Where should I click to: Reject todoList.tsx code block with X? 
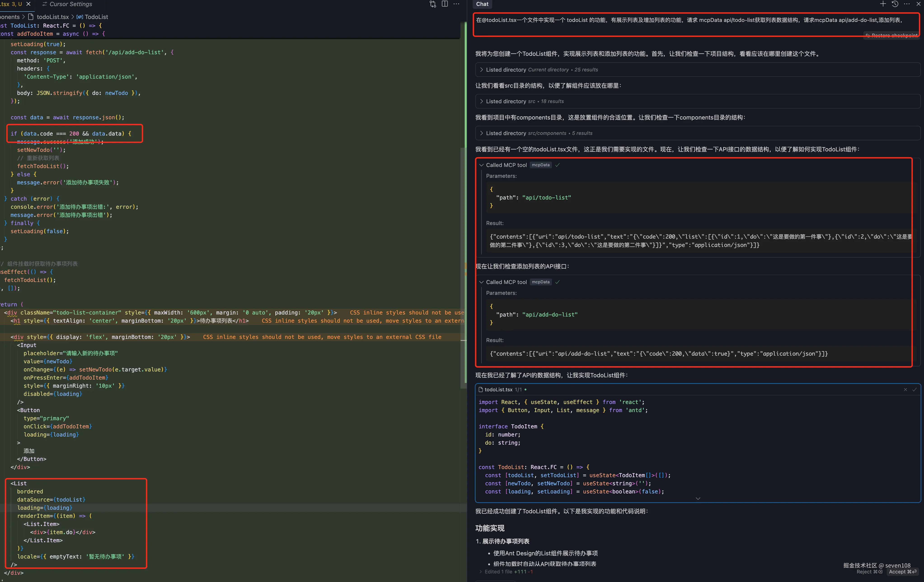click(905, 390)
